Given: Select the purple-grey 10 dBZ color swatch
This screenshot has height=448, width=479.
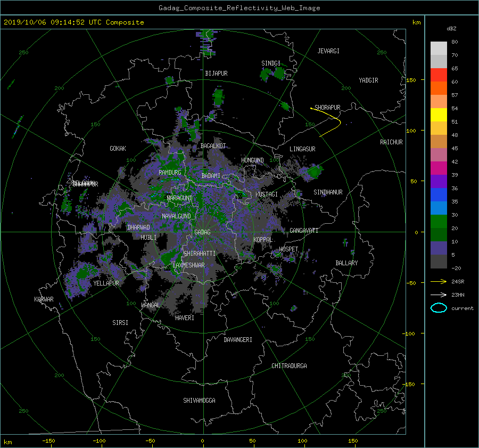Looking at the screenshot, I should pyautogui.click(x=439, y=248).
